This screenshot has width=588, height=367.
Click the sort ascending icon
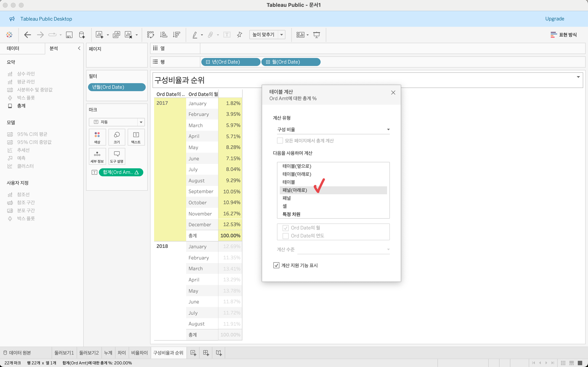tap(164, 35)
